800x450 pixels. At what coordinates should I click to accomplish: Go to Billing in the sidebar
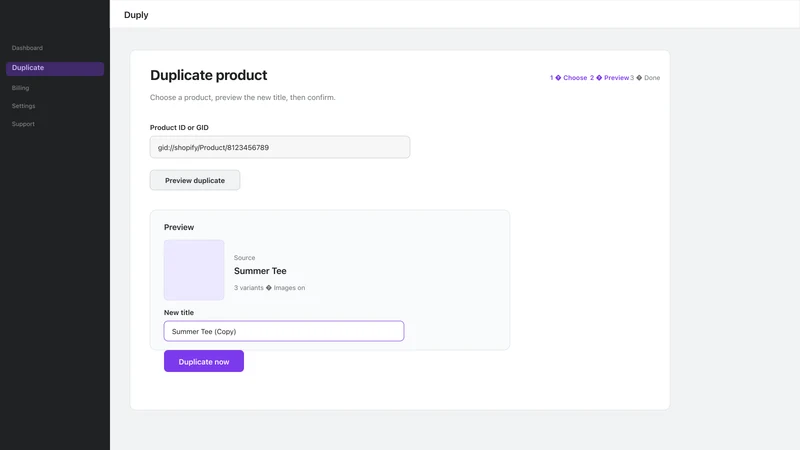pos(20,88)
